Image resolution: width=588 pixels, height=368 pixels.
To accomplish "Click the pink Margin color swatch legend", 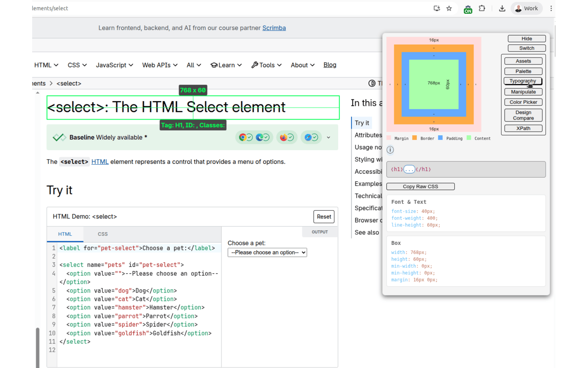I will coord(389,138).
